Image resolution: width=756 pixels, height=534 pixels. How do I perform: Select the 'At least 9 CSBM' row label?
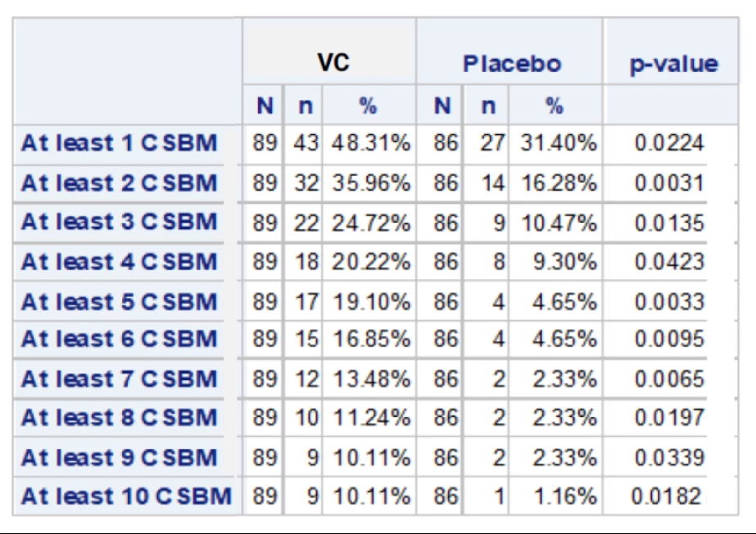(x=120, y=457)
